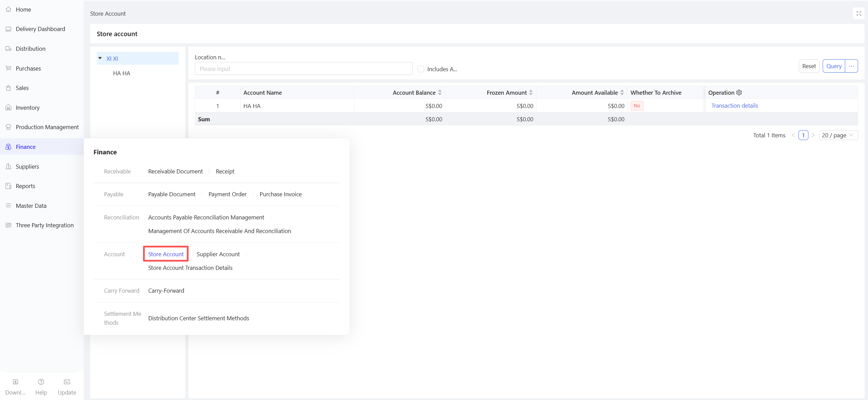Click the Operation column settings gear icon
The width and height of the screenshot is (868, 400).
(x=739, y=93)
